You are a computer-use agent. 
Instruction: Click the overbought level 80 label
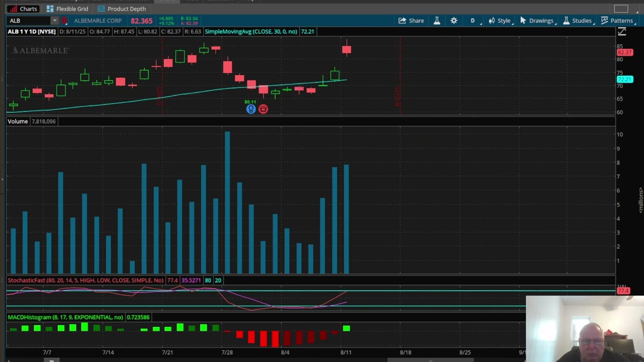tap(208, 280)
